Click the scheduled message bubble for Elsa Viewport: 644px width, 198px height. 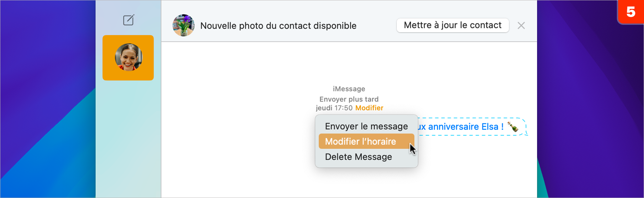click(x=470, y=127)
